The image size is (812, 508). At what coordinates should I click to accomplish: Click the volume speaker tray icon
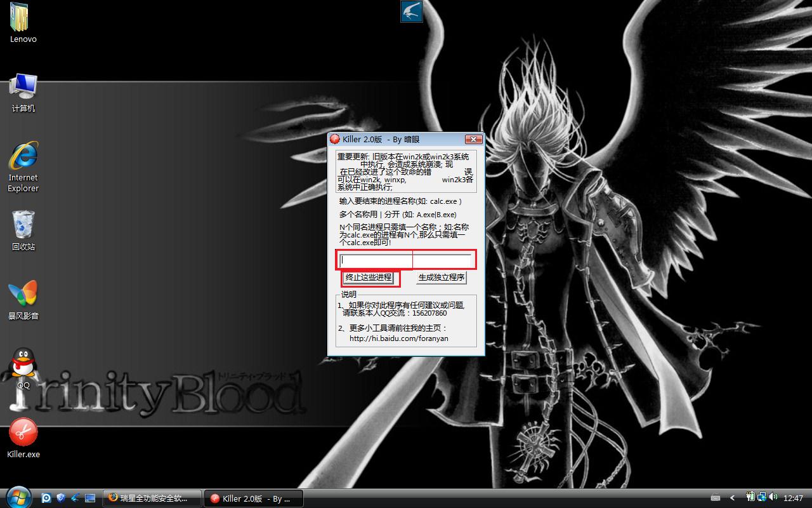pos(773,498)
